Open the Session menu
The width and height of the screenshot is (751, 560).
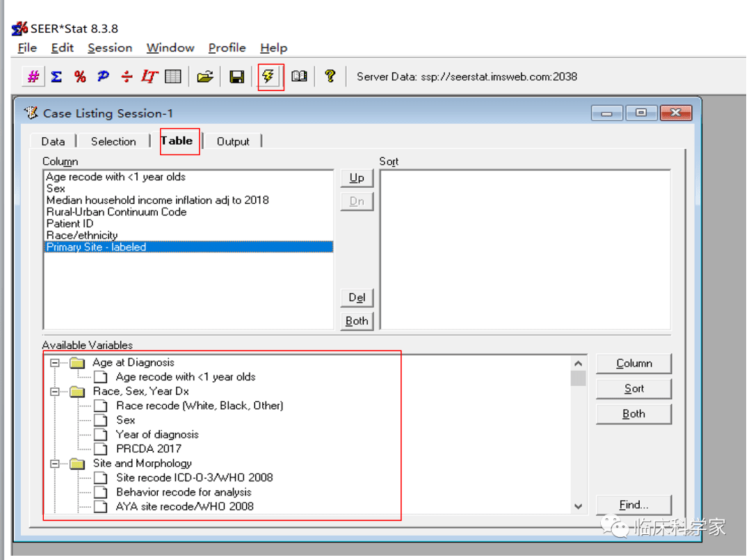pyautogui.click(x=109, y=48)
